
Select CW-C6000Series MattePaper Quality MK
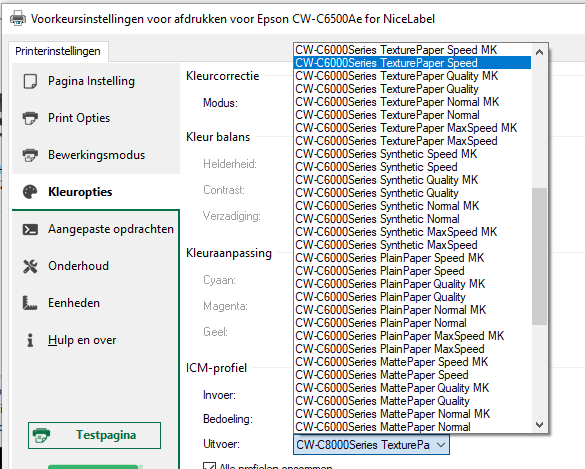[413, 388]
